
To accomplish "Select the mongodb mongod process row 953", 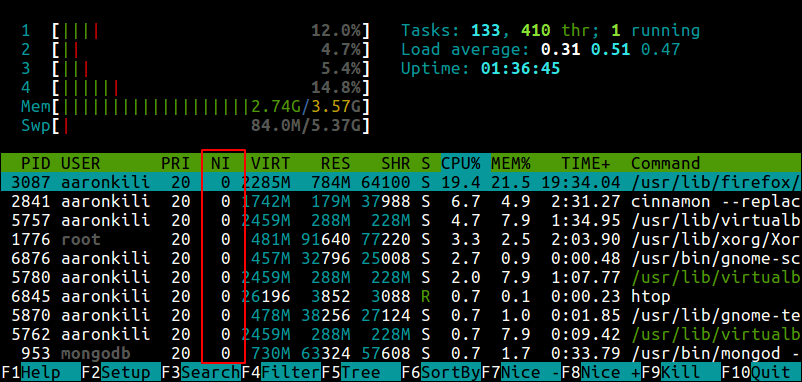I will [401, 354].
